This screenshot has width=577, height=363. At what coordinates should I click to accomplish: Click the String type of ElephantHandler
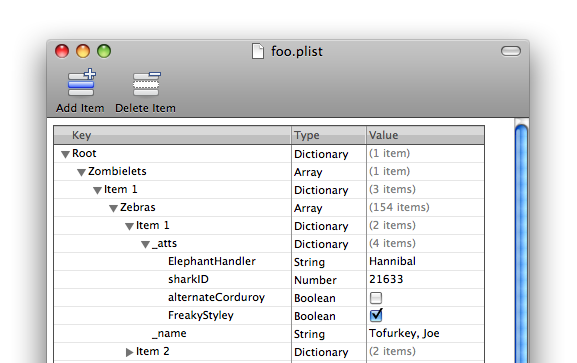click(x=309, y=262)
